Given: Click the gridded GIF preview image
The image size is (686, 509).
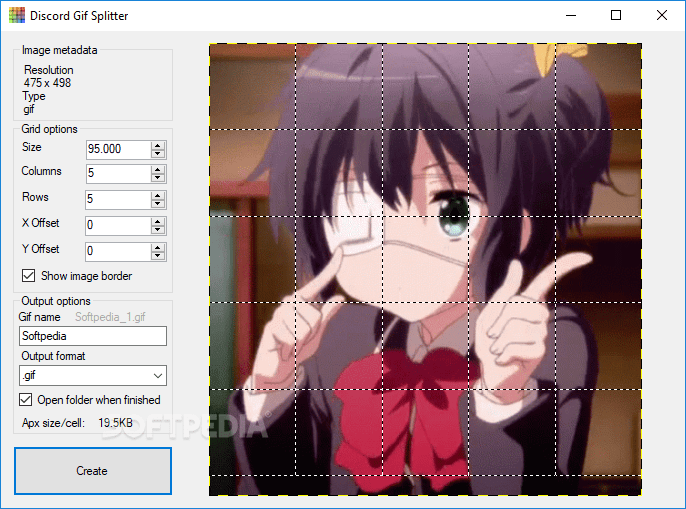Looking at the screenshot, I should point(425,270).
